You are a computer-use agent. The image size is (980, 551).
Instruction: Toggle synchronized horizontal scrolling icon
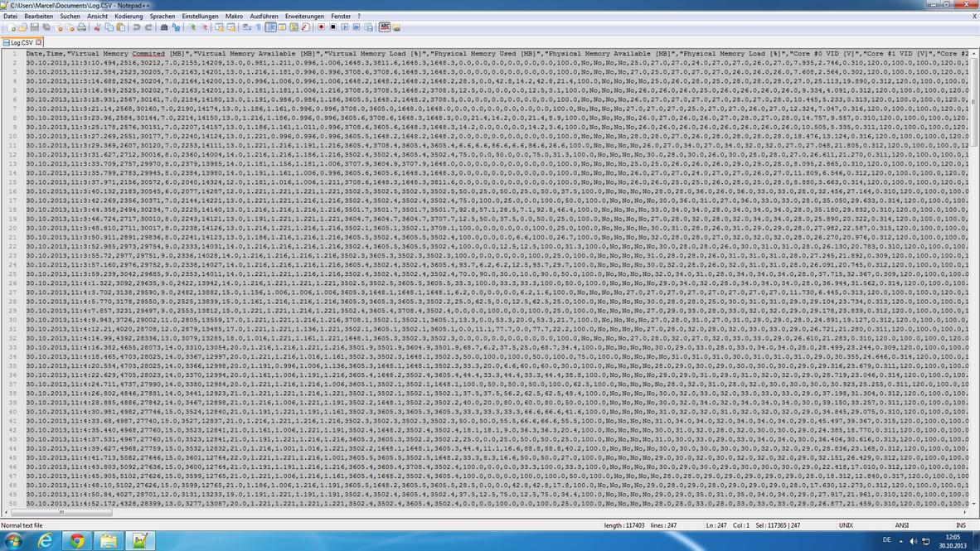click(x=231, y=27)
